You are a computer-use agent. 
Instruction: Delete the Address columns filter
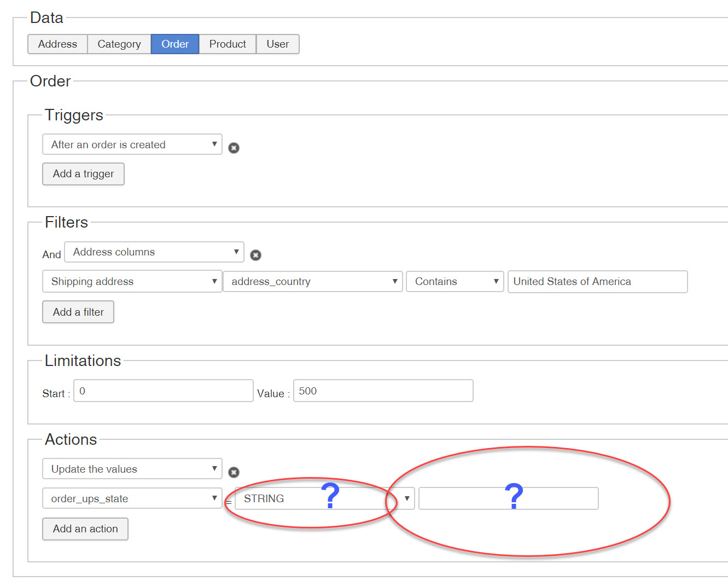(x=255, y=255)
